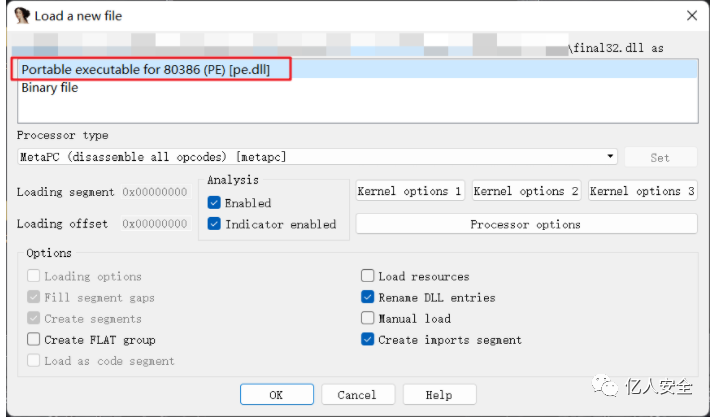This screenshot has height=417, width=715.
Task: Toggle the Load as code segment checkbox
Action: (33, 360)
